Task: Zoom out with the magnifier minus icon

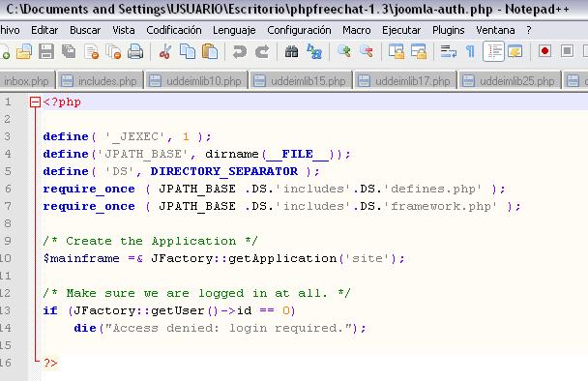Action: point(367,51)
